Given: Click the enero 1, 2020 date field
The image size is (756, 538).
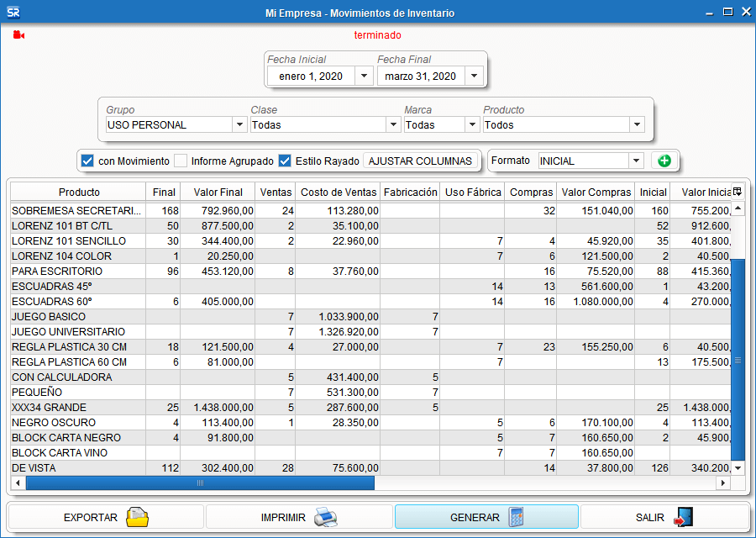Looking at the screenshot, I should (x=311, y=76).
